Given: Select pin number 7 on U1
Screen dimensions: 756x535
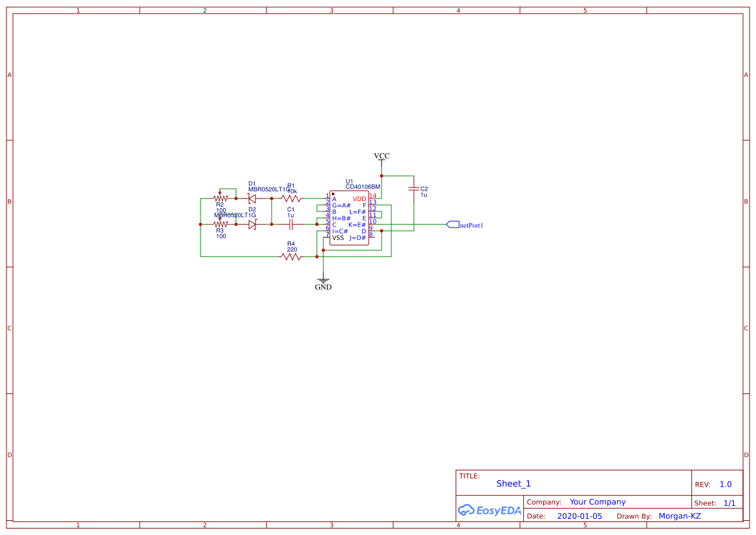Looking at the screenshot, I should tap(327, 235).
